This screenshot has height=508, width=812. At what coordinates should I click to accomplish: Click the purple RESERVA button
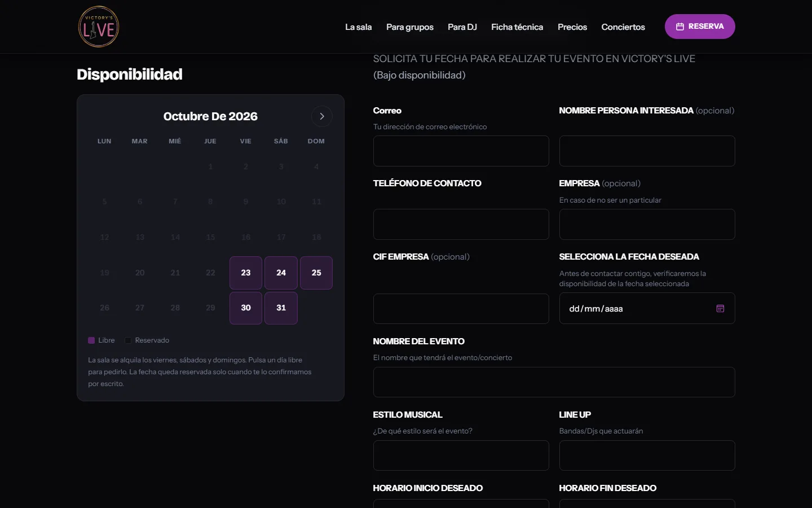tap(700, 27)
